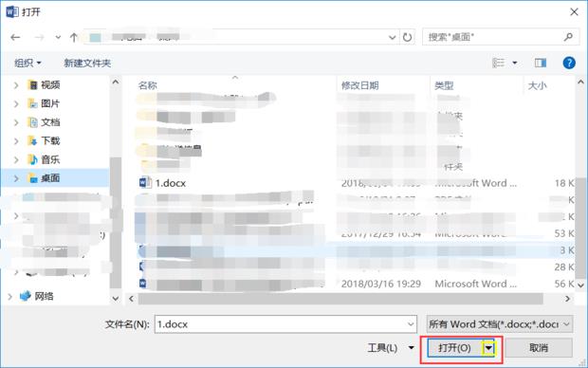This screenshot has height=368, width=588.
Task: Refresh the folder with the reload icon
Action: 407,37
